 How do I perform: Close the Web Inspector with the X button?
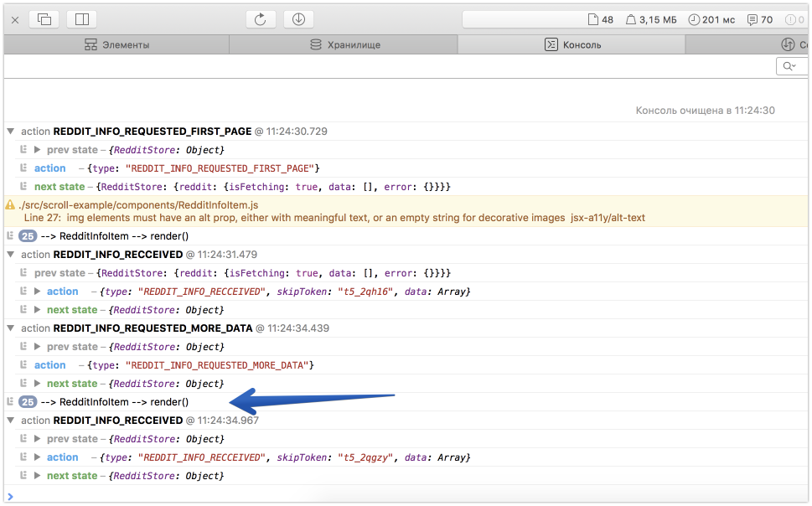15,20
